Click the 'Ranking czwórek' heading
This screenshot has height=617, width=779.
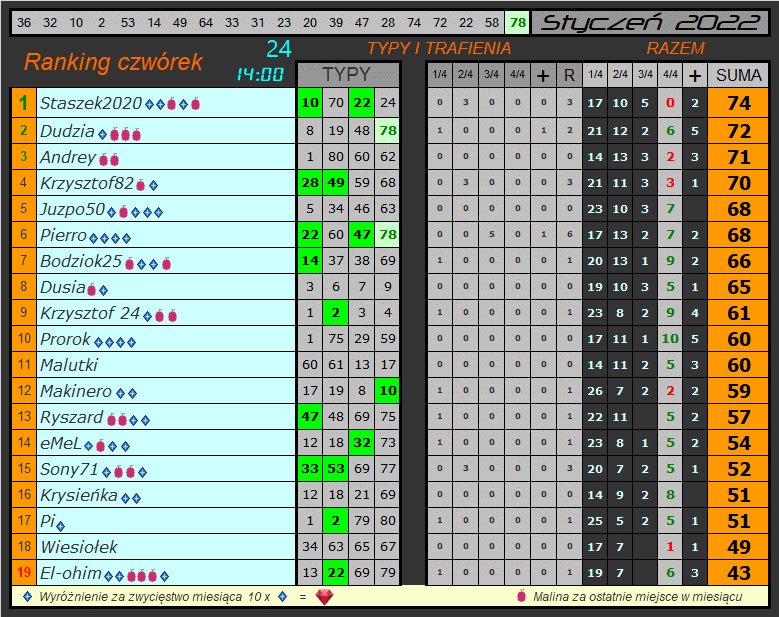[113, 62]
